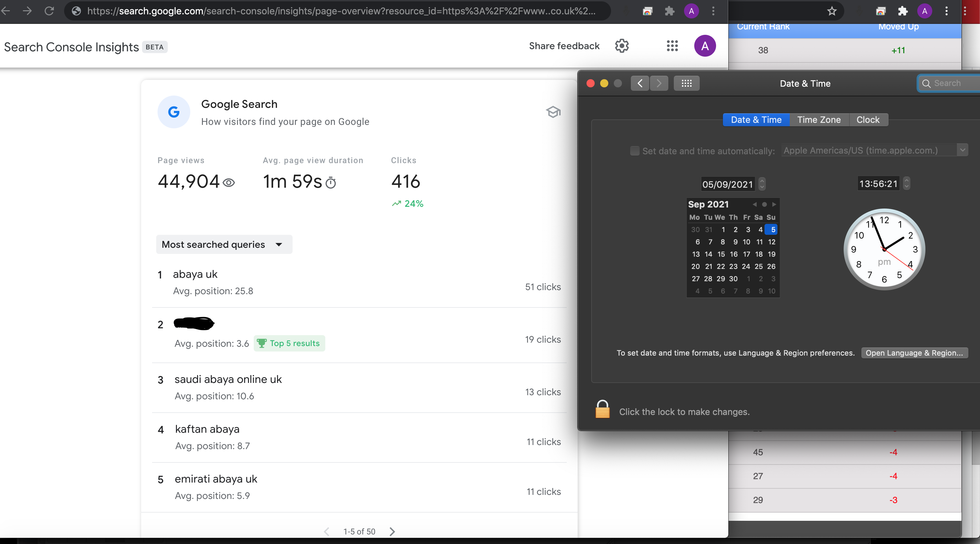Image resolution: width=980 pixels, height=544 pixels.
Task: Click the Google Search G logo
Action: click(174, 112)
